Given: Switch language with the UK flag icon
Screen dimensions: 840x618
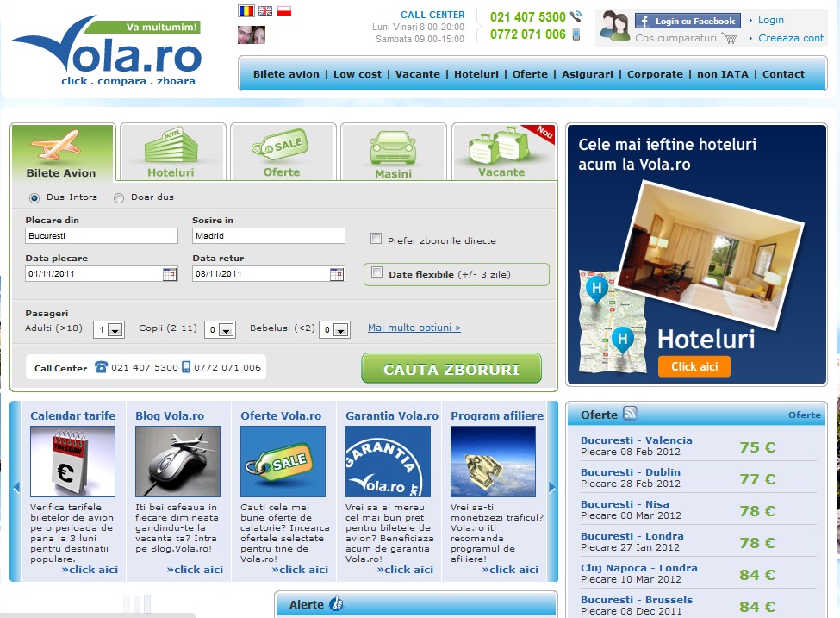Looking at the screenshot, I should (265, 11).
